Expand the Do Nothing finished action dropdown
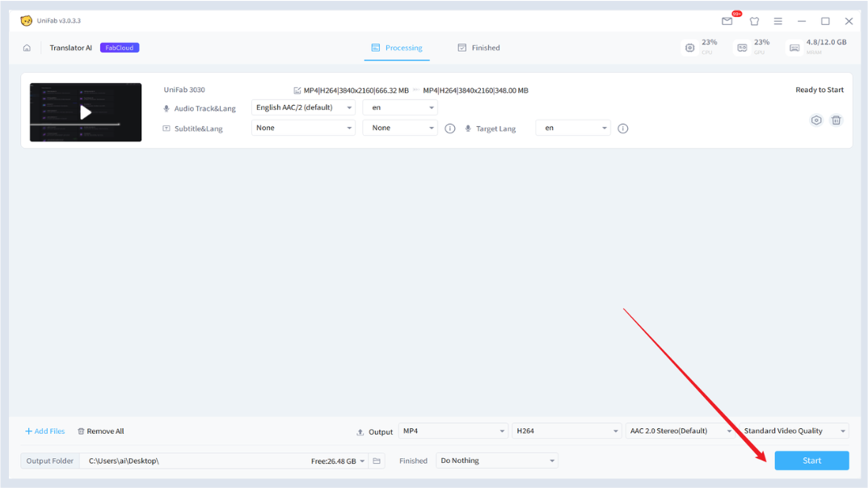The height and width of the screenshot is (488, 868). (496, 461)
